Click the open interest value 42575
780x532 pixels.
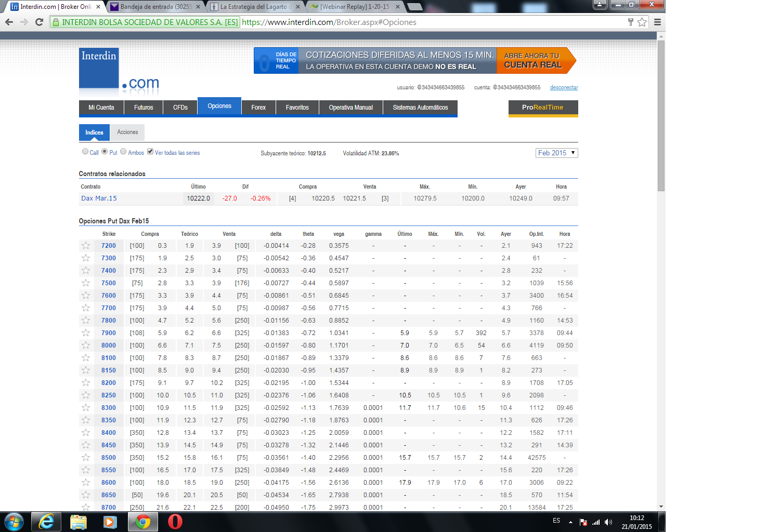click(x=537, y=458)
